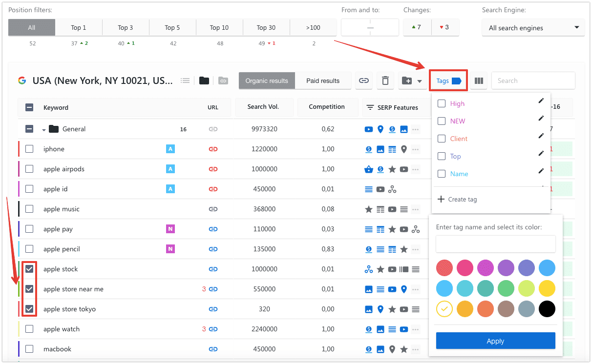Click the list view icon beside location title
This screenshot has height=364, width=592.
(x=185, y=81)
